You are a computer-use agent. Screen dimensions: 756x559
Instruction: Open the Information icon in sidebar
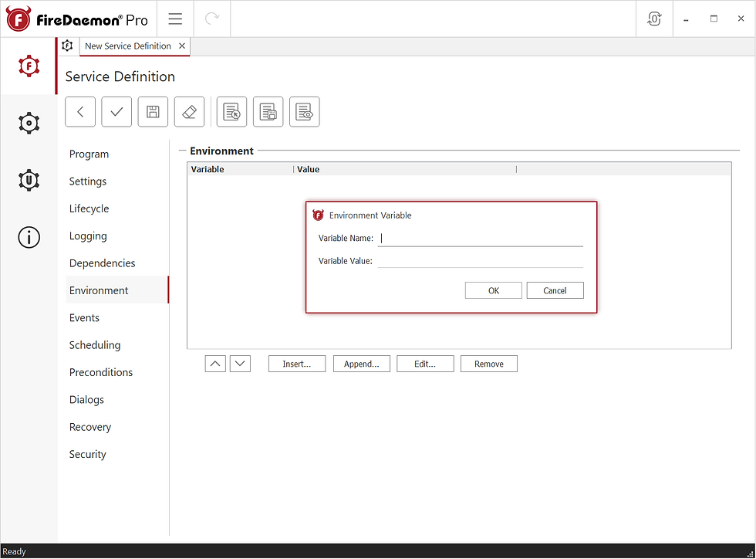[29, 237]
